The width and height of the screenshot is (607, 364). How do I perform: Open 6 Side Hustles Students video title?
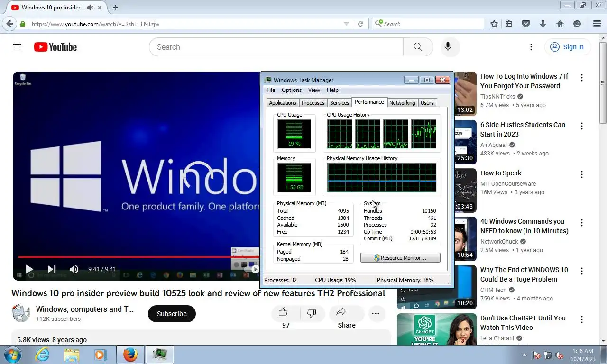pos(523,129)
